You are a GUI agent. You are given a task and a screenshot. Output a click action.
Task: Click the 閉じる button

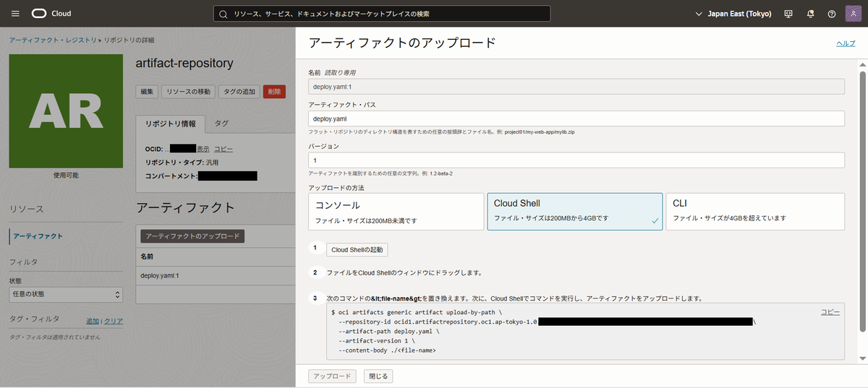[378, 376]
